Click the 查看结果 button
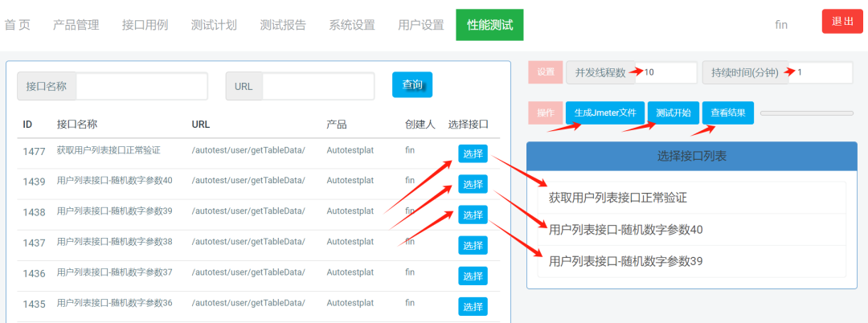 (x=728, y=112)
